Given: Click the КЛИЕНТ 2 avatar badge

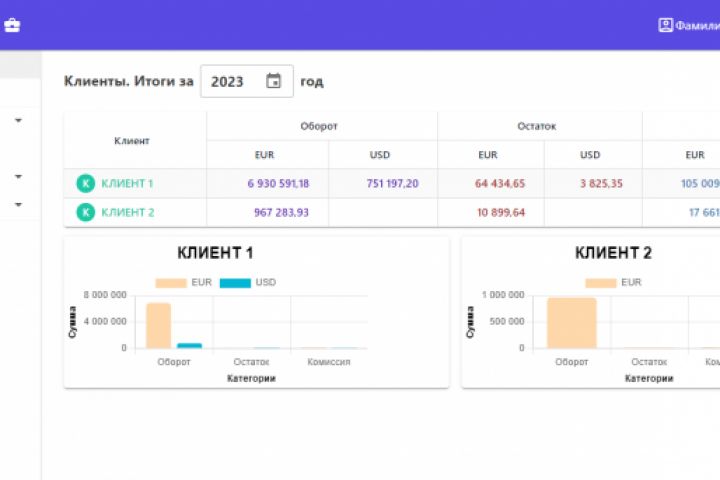Looking at the screenshot, I should (85, 212).
